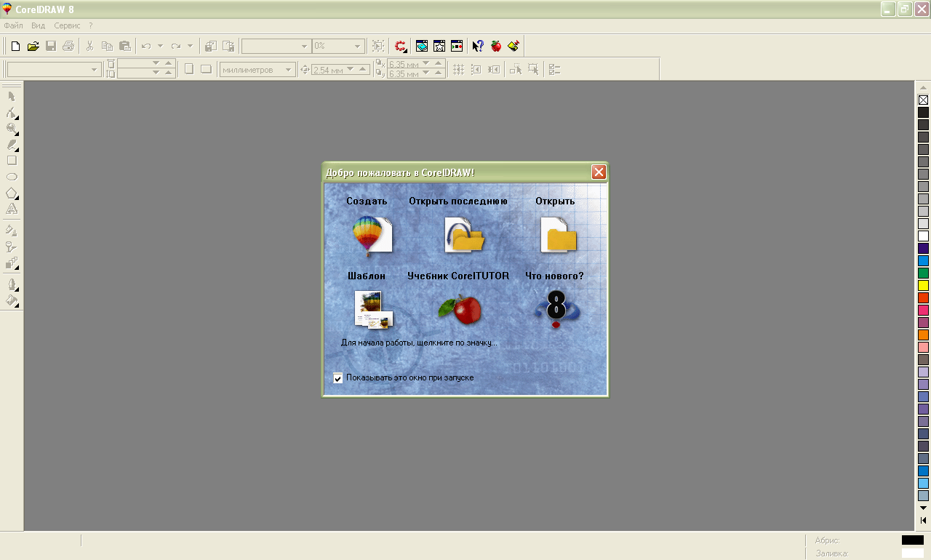The height and width of the screenshot is (560, 931).
Task: Launch 'Учебник CorelTUTOR' from welcome dialog
Action: point(460,310)
